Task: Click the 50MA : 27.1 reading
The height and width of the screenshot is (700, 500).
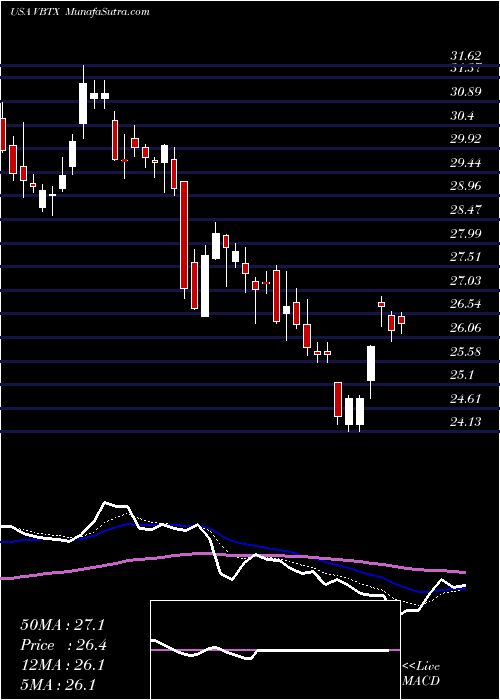Action: [62, 625]
